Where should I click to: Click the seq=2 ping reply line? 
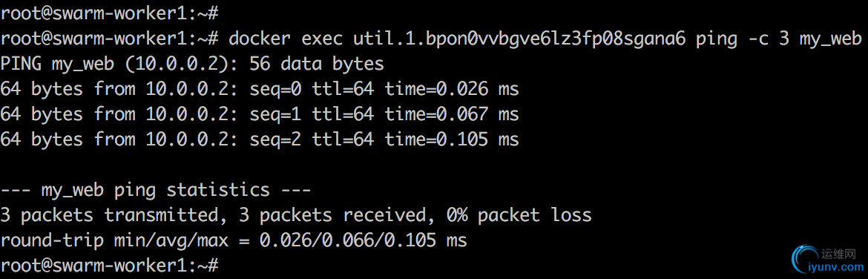(x=260, y=139)
